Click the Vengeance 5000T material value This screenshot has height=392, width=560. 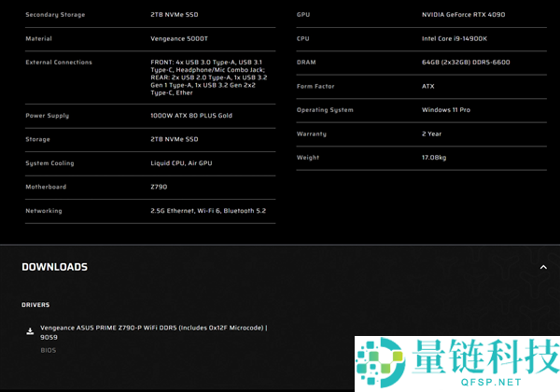[180, 38]
